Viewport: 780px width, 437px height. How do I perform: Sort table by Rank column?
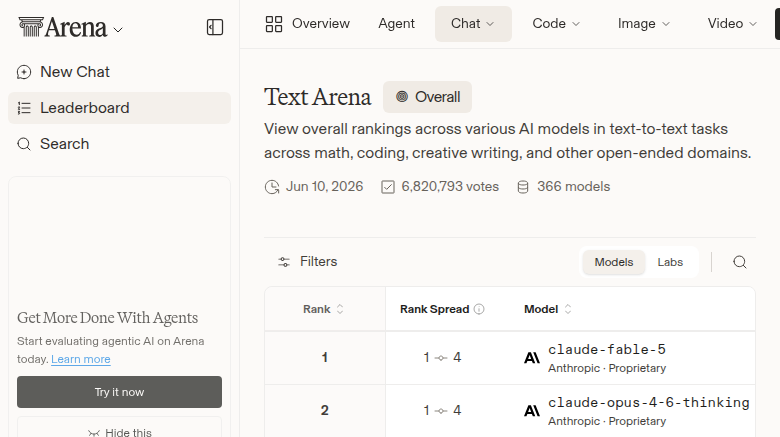click(323, 309)
